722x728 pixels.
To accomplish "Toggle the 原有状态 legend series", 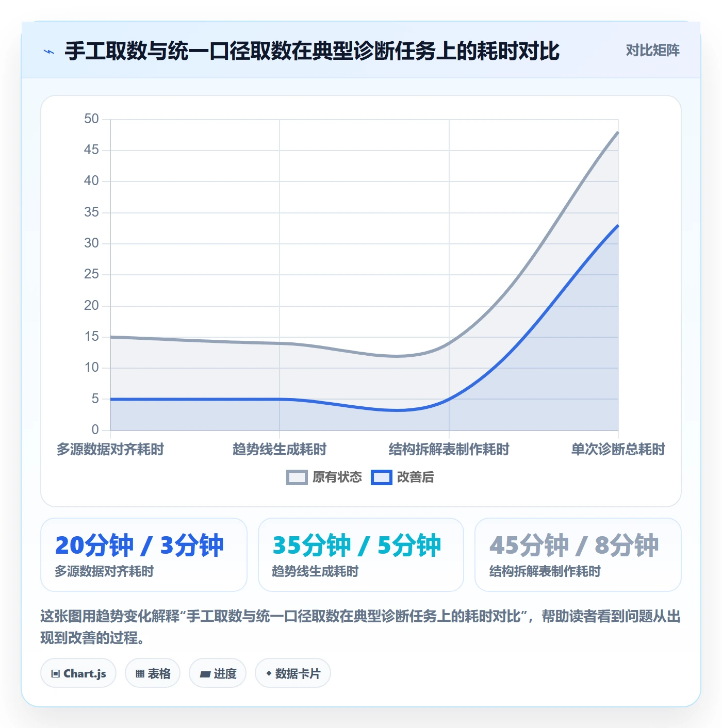I will point(324,477).
